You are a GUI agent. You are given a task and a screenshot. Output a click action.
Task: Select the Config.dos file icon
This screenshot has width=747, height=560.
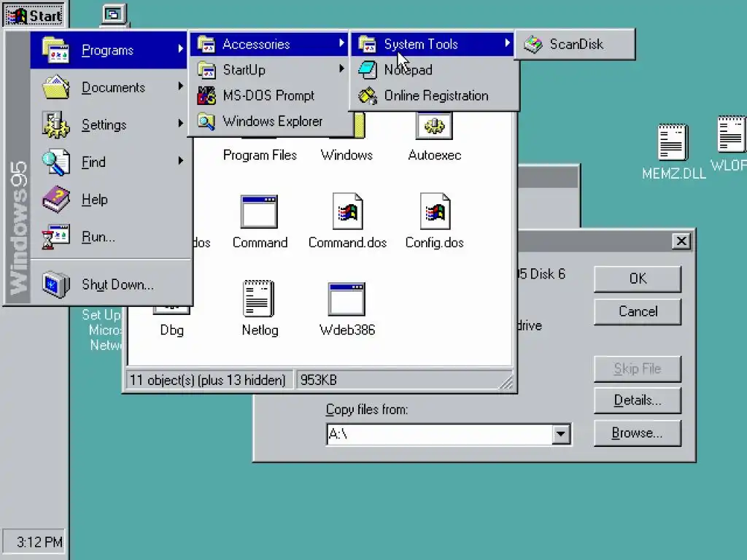(x=435, y=211)
